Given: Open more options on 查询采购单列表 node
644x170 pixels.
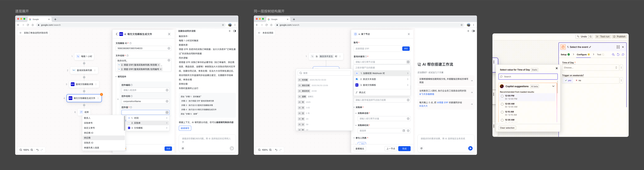Looking at the screenshot, I should (95, 70).
